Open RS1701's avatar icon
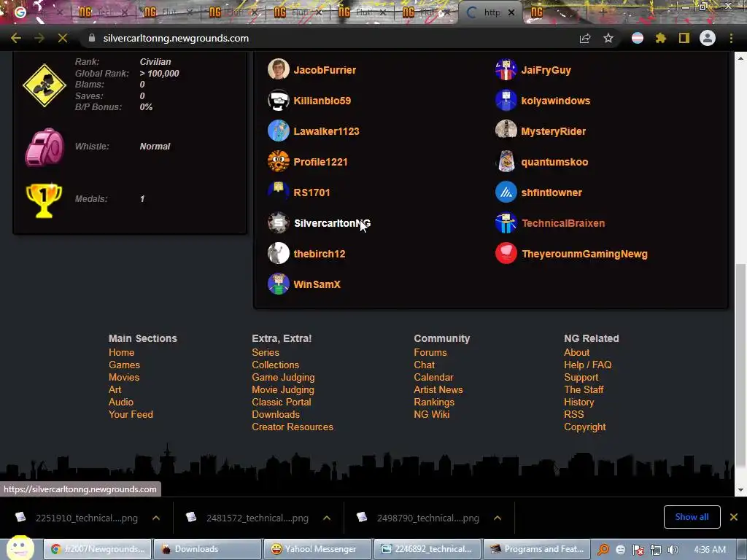Viewport: 747px width, 560px height. [x=278, y=192]
